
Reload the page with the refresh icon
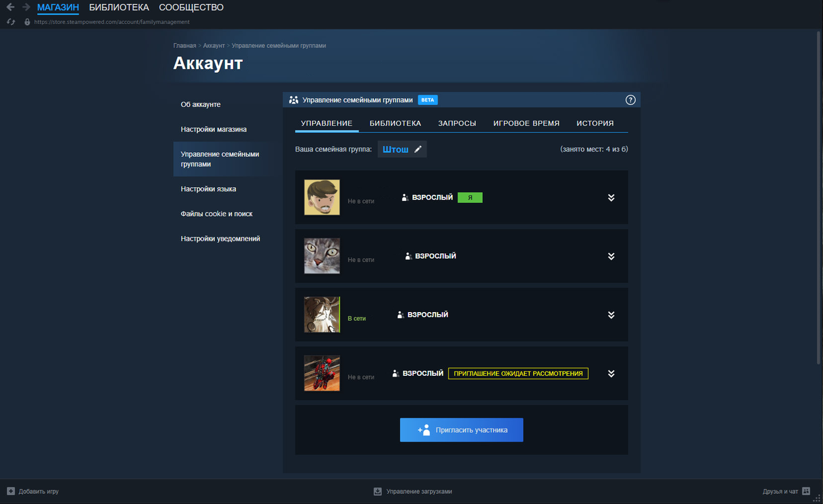[x=11, y=22]
